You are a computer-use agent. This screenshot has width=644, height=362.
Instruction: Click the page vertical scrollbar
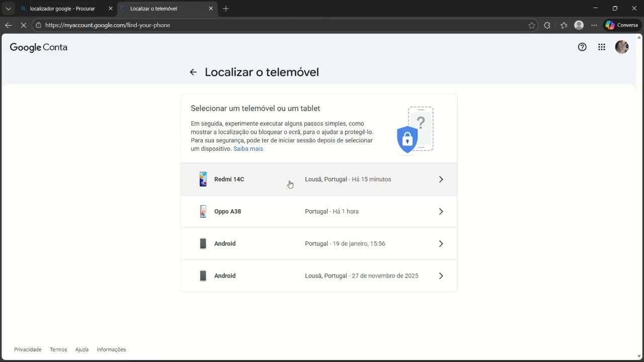click(x=639, y=196)
